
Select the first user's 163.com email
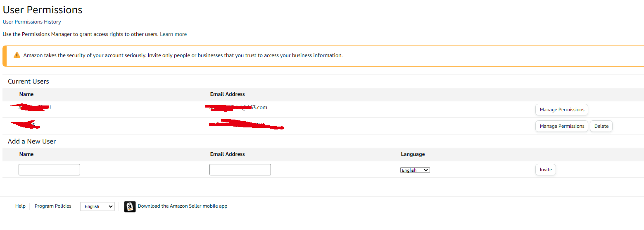tap(236, 108)
